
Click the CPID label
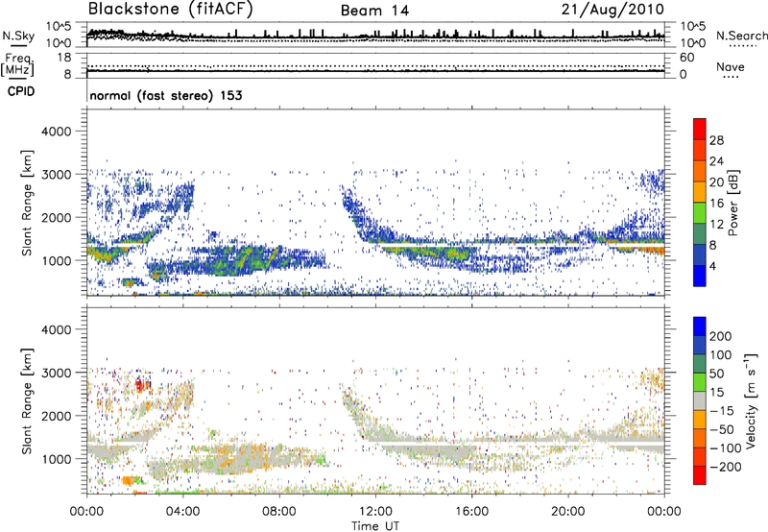pyautogui.click(x=21, y=91)
